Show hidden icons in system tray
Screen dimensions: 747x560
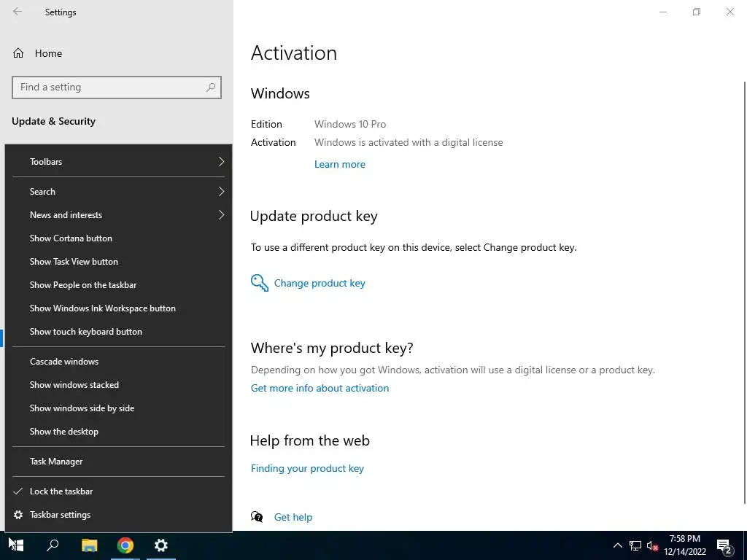click(x=617, y=545)
